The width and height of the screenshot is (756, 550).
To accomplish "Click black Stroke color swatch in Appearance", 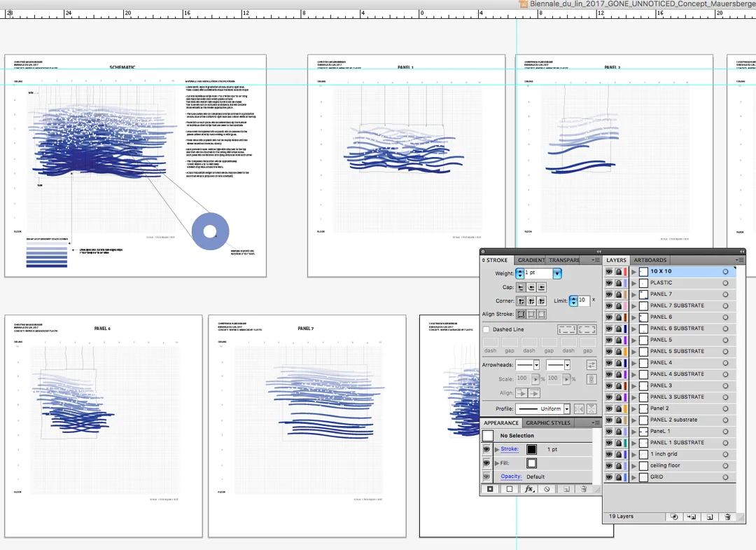I will point(531,450).
